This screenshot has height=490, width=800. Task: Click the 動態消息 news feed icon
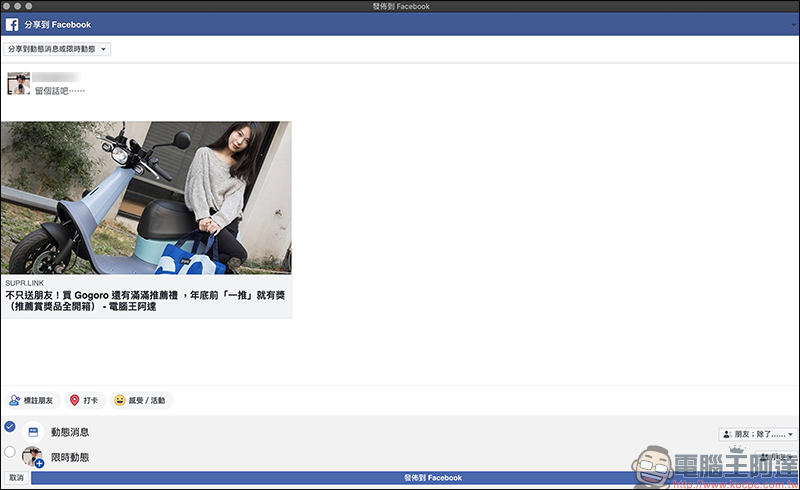click(33, 432)
